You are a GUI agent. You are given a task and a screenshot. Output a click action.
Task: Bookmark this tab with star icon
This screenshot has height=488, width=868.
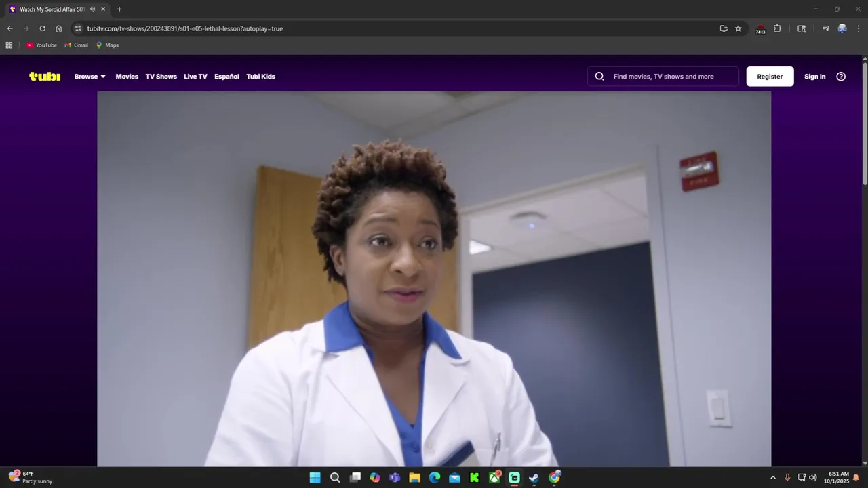[x=738, y=28]
